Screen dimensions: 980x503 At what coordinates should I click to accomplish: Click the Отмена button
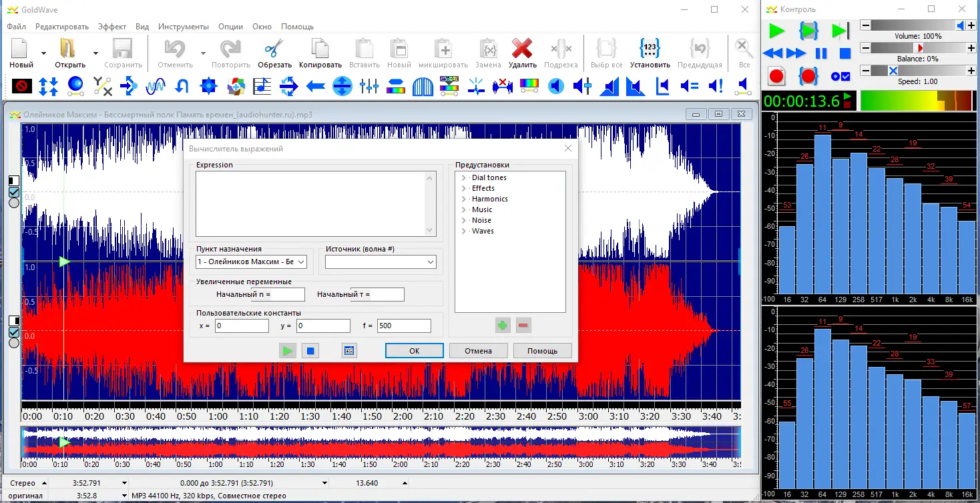click(x=478, y=351)
